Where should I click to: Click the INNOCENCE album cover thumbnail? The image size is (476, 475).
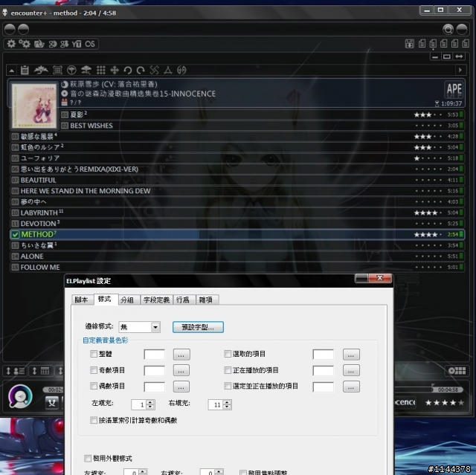34,106
